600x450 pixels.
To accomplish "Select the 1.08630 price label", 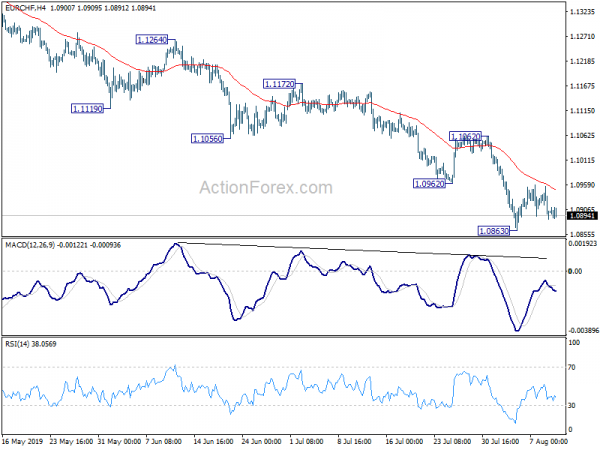I will click(494, 231).
